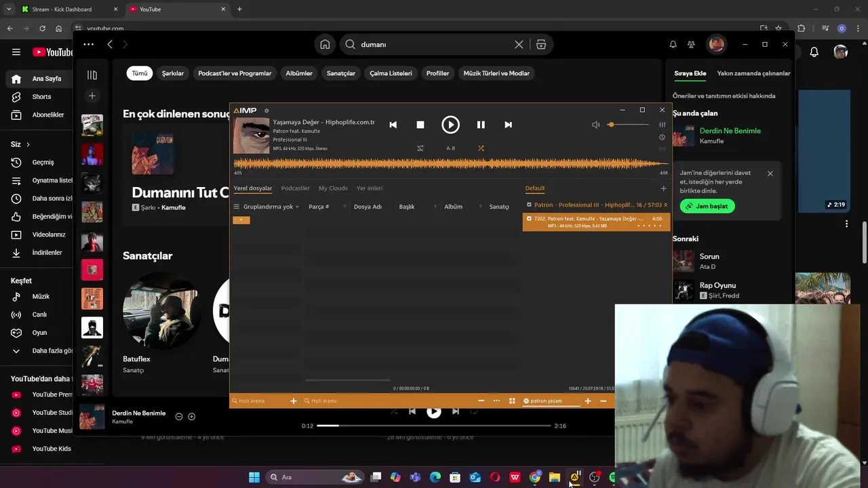Viewport: 868px width, 488px height.
Task: Close Jam invitation card
Action: [770, 174]
